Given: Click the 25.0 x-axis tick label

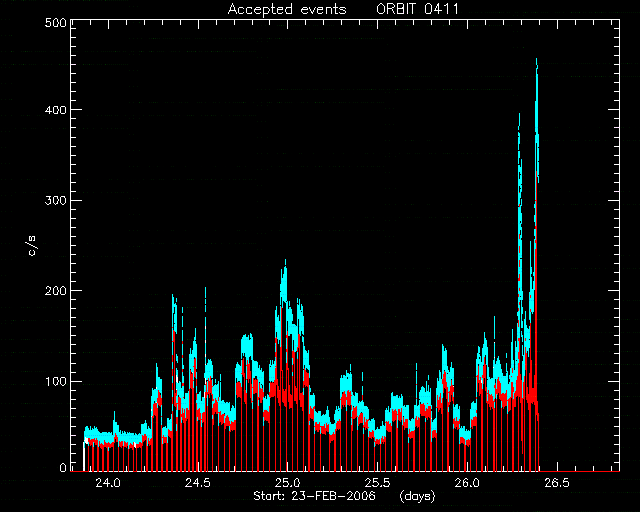Looking at the screenshot, I should click(x=287, y=483).
